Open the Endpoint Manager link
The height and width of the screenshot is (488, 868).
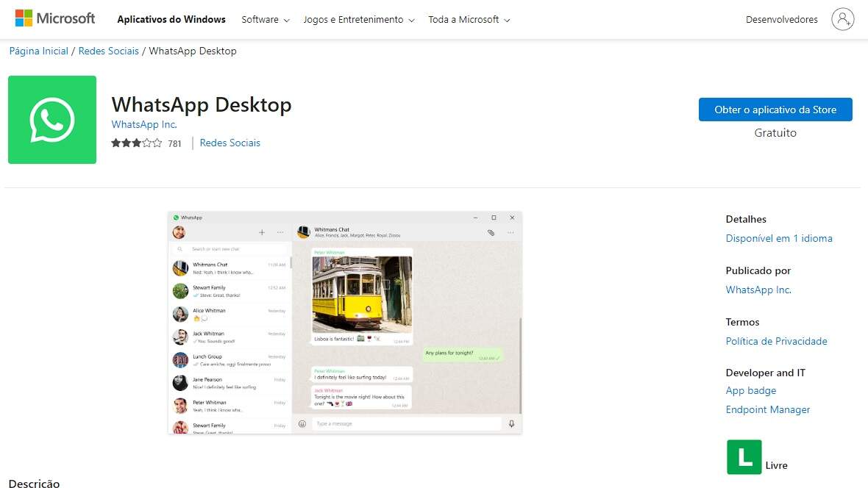click(x=768, y=409)
